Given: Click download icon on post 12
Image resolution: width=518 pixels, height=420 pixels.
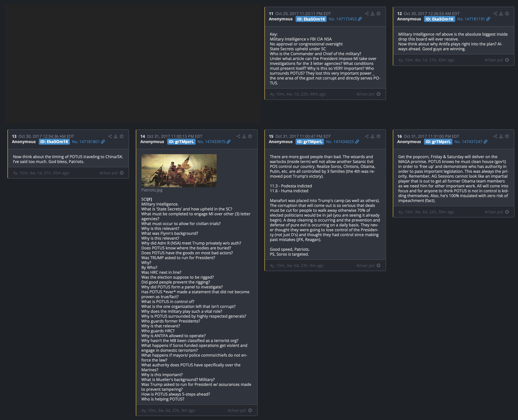Looking at the screenshot, I should [501, 14].
